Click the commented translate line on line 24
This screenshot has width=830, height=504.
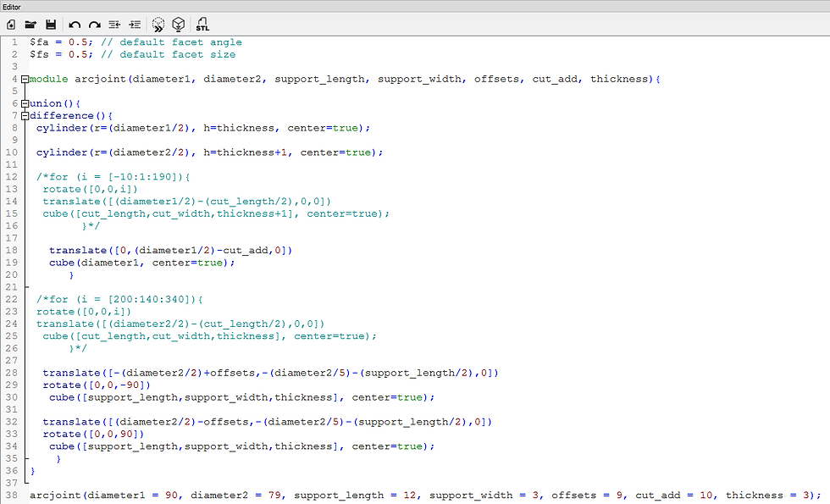click(x=180, y=324)
